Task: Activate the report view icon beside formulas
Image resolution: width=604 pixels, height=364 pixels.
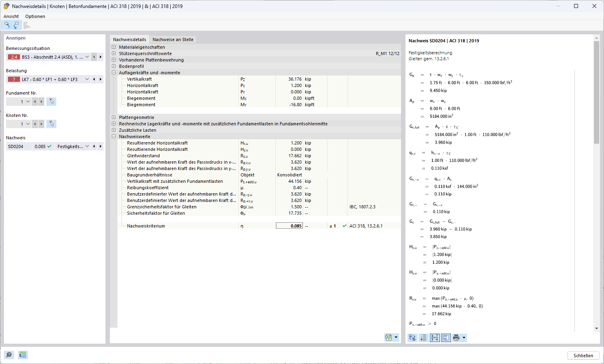Action: [x=445, y=337]
